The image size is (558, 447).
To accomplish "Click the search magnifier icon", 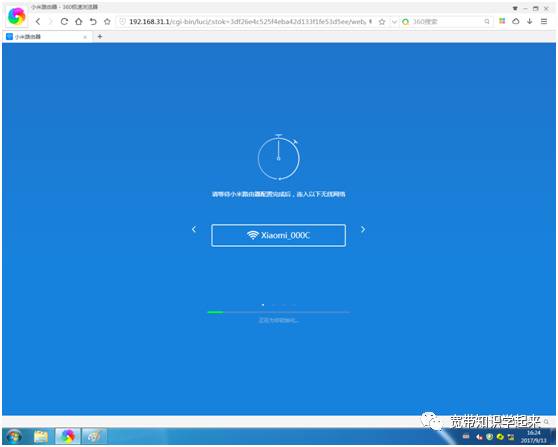I will pos(487,22).
